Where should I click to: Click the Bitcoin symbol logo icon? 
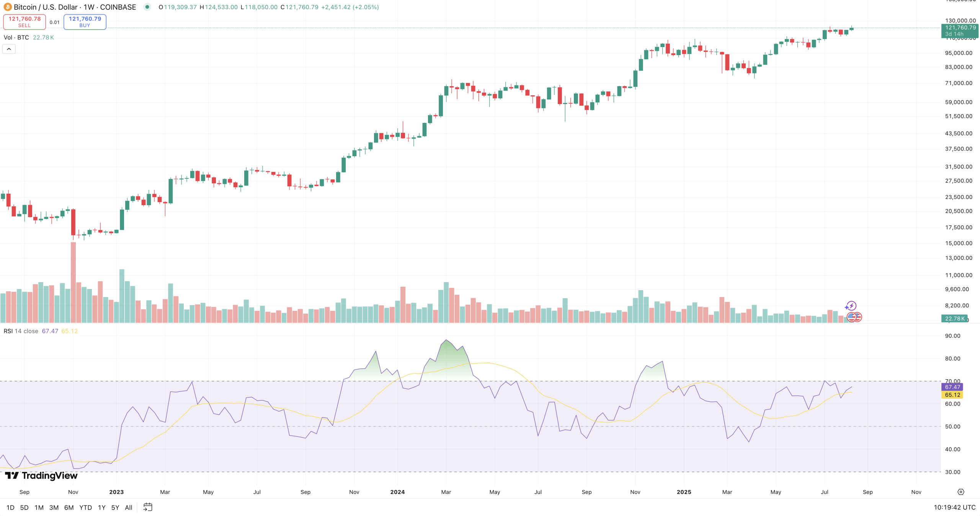pyautogui.click(x=7, y=7)
